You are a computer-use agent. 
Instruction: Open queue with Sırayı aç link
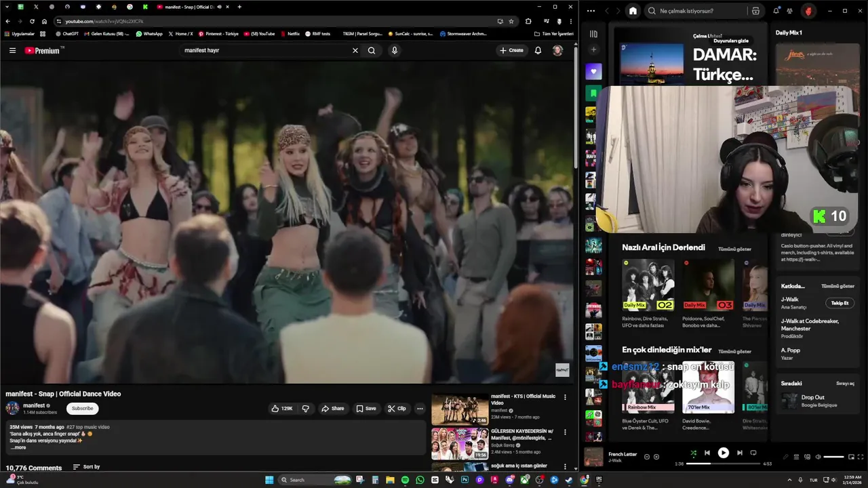tap(845, 384)
